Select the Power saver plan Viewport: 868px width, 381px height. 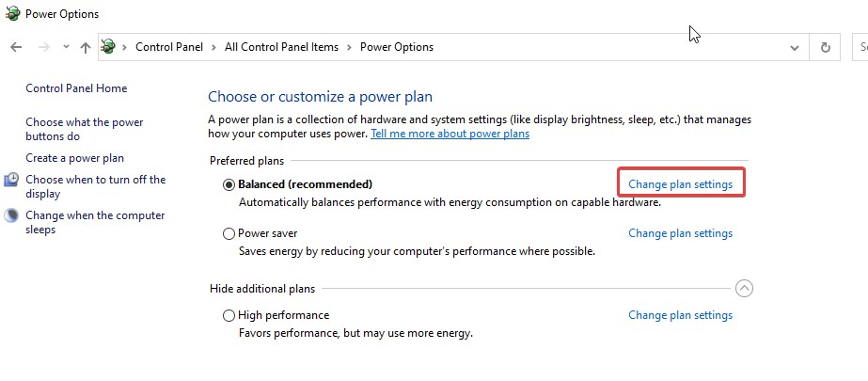tap(229, 233)
